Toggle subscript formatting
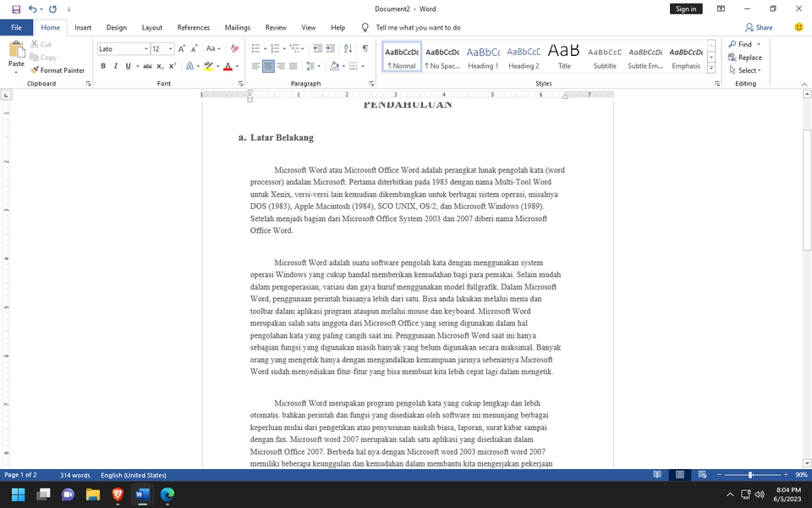This screenshot has width=812, height=508. pyautogui.click(x=160, y=66)
